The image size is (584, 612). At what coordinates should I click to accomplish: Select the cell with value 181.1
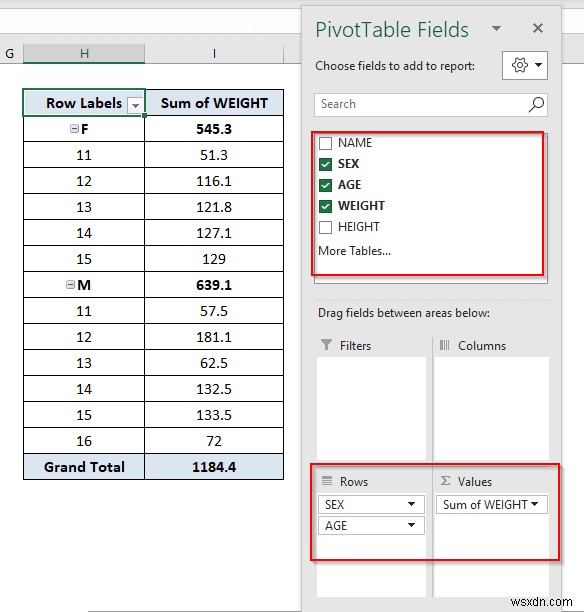coord(214,337)
